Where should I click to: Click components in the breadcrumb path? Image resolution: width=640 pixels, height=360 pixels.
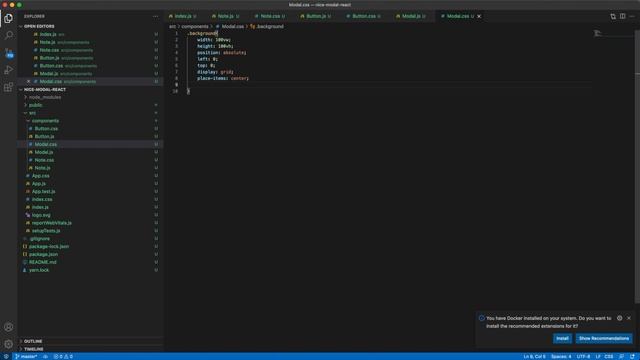pyautogui.click(x=195, y=27)
